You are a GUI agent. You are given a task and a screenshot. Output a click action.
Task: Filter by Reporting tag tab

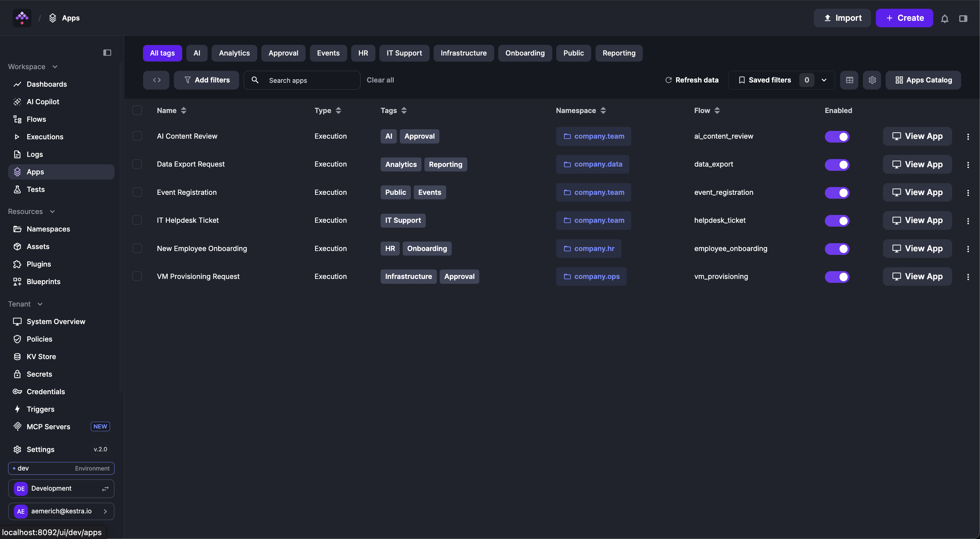pos(619,53)
